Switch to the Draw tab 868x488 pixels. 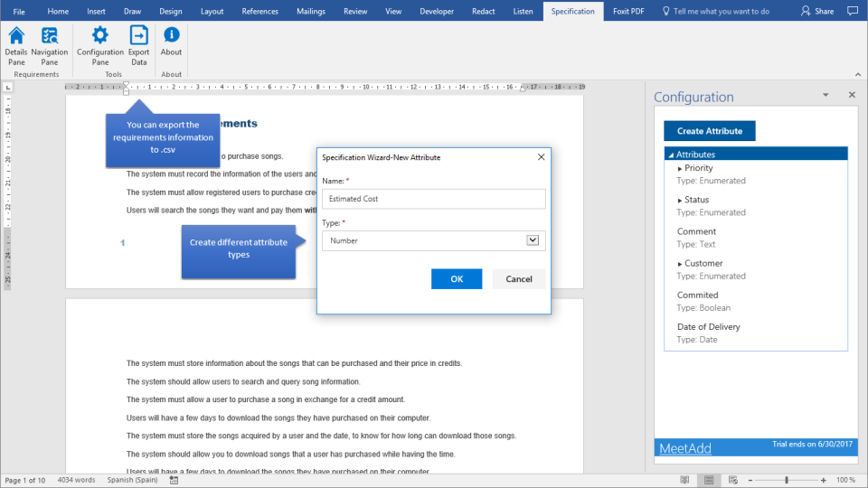(x=132, y=11)
